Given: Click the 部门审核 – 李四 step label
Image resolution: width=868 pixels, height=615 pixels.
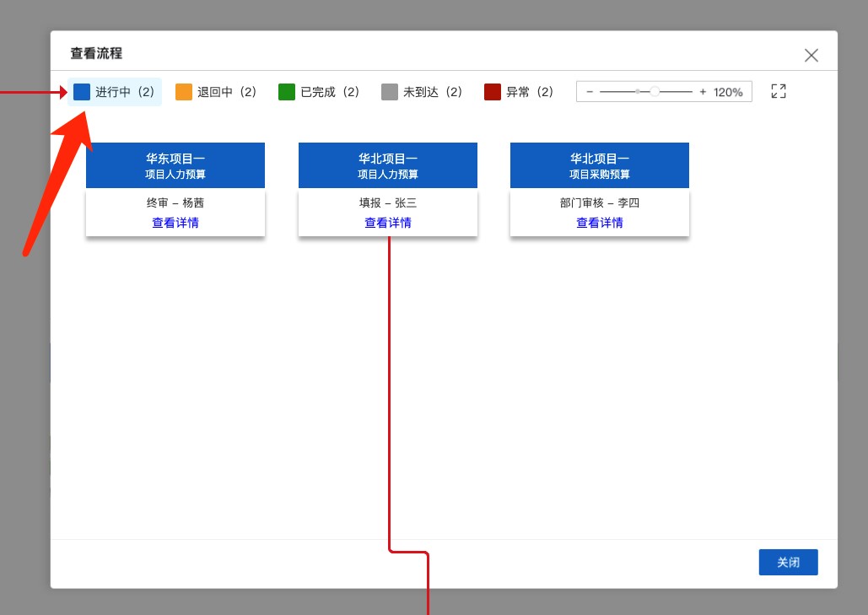Looking at the screenshot, I should point(600,203).
